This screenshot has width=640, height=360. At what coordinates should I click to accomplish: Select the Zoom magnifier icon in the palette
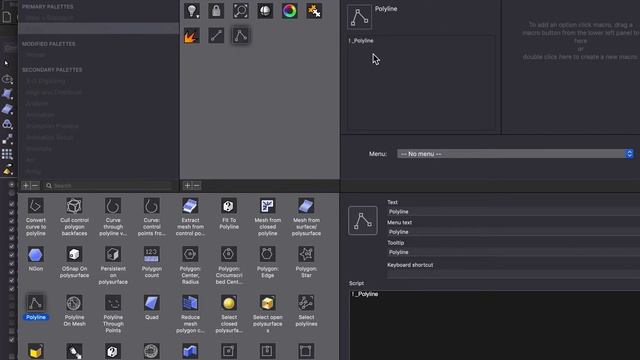click(240, 11)
